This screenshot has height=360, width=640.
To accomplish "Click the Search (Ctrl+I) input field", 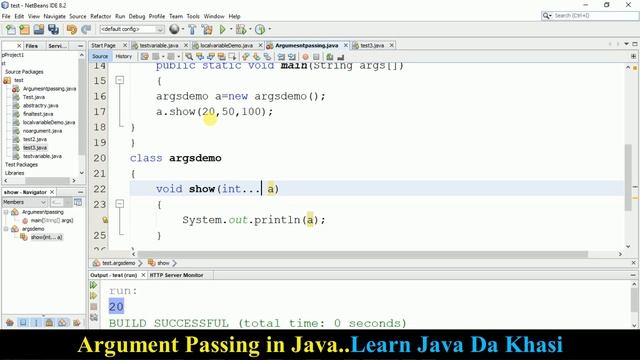I will coord(596,16).
